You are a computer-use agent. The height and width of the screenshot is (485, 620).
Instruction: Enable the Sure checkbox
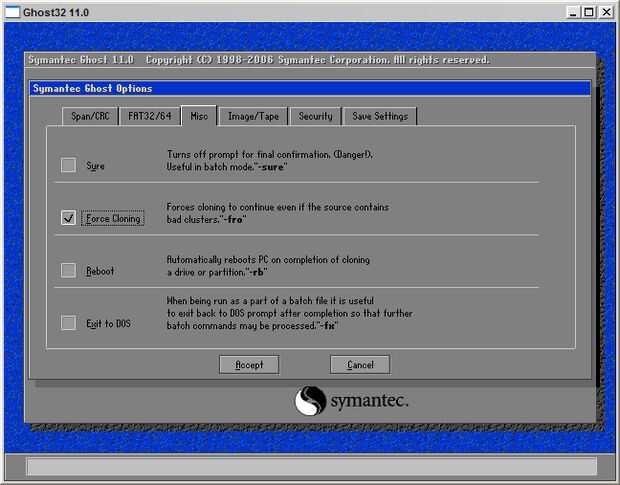[x=68, y=165]
